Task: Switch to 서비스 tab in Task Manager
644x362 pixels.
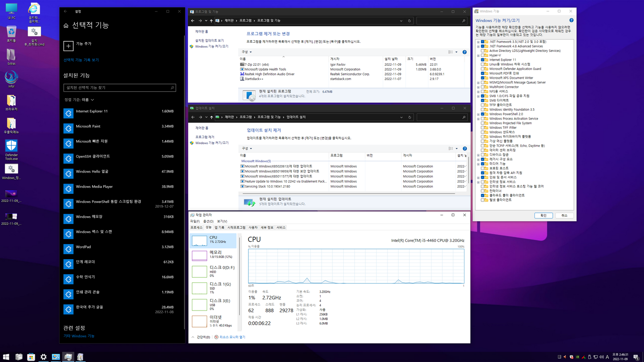Action: 281,227
